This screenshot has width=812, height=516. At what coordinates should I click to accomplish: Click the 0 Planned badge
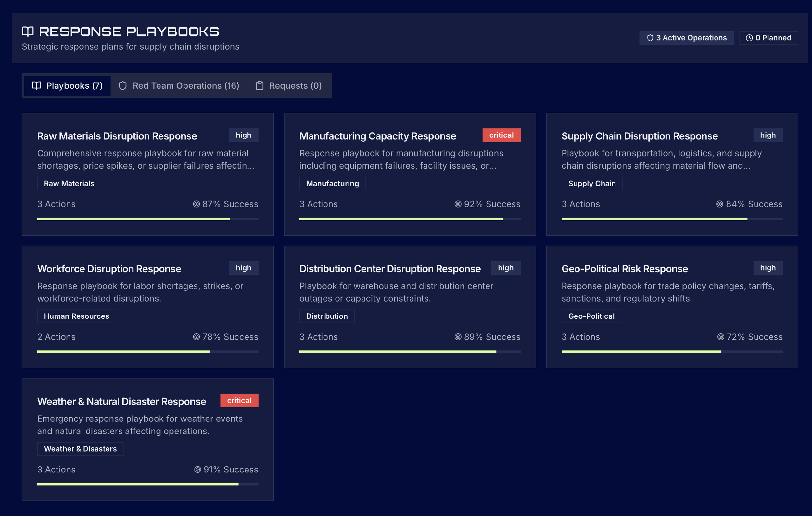pos(768,38)
